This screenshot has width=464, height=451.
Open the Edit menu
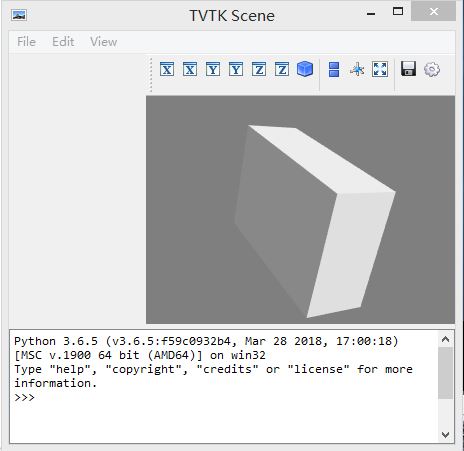[63, 42]
